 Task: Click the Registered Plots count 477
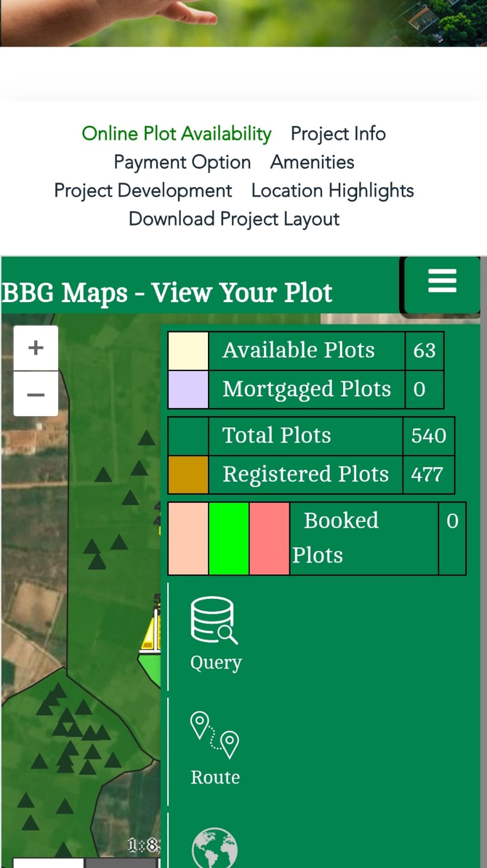pos(427,475)
